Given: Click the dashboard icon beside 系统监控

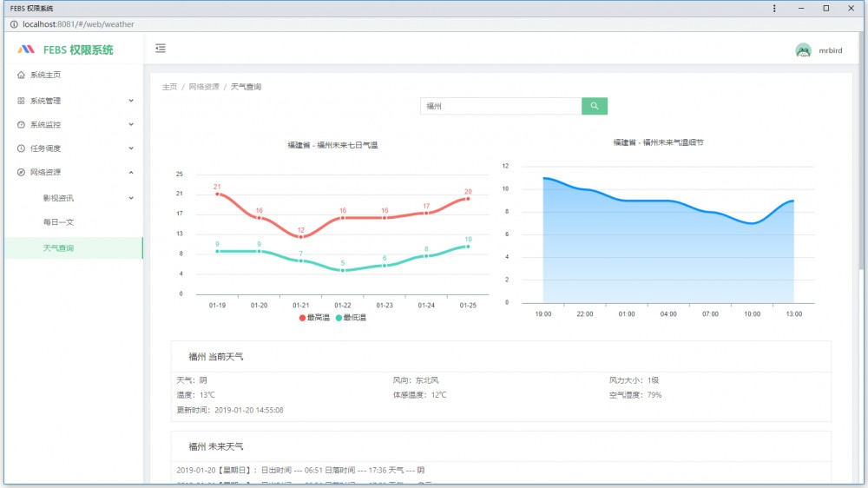Looking at the screenshot, I should pos(21,125).
